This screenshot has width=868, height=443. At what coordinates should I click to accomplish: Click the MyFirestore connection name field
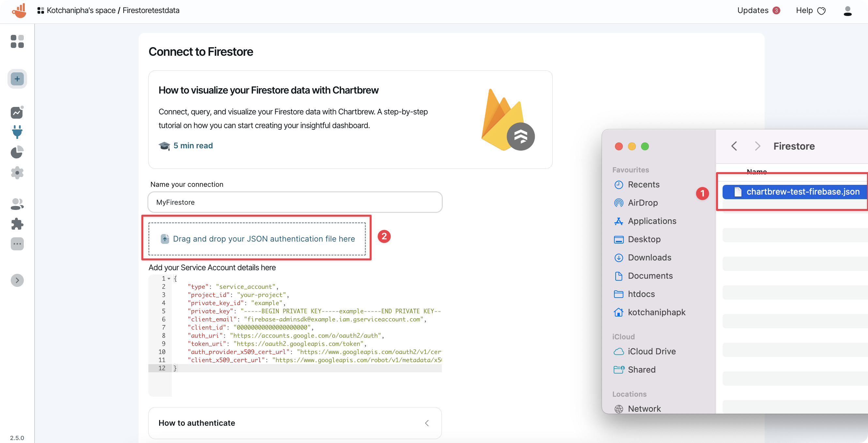click(295, 202)
